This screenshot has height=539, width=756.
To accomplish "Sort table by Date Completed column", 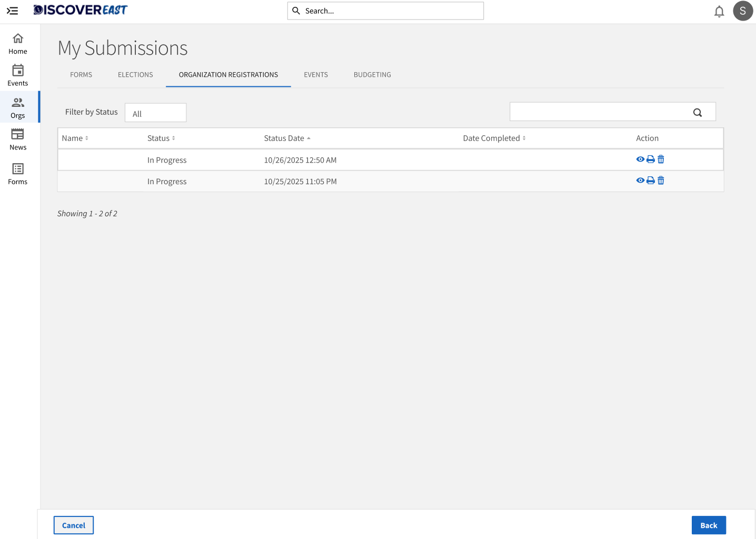I will click(x=494, y=138).
